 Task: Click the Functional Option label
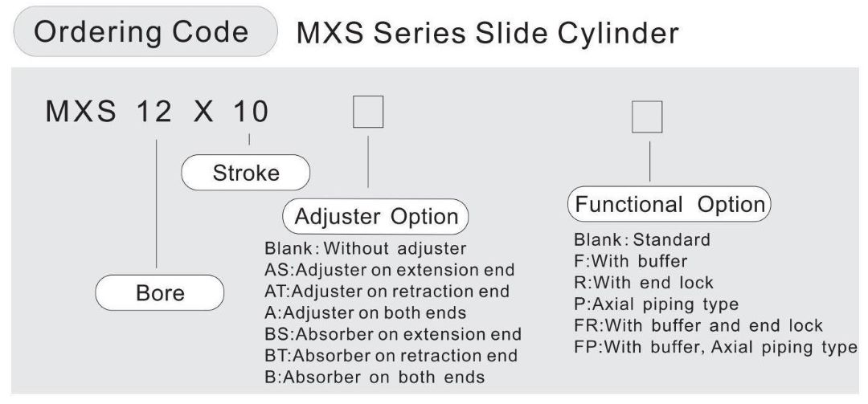pos(669,204)
